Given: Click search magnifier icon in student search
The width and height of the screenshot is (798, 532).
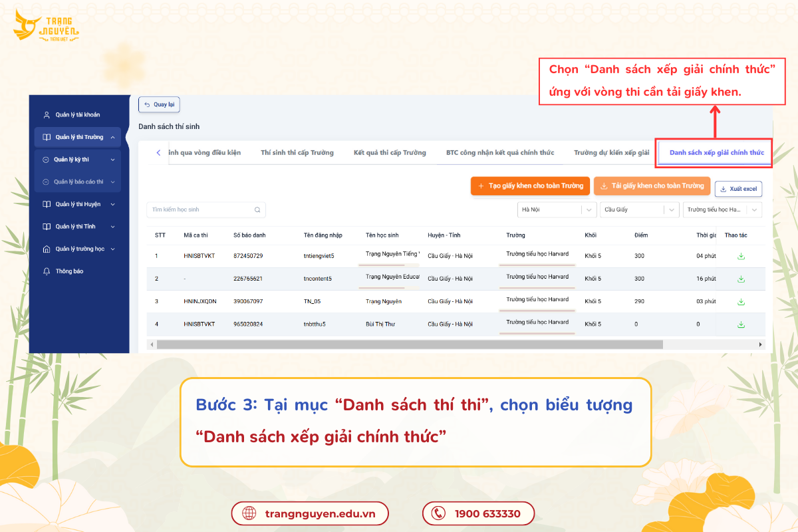Looking at the screenshot, I should [x=257, y=209].
